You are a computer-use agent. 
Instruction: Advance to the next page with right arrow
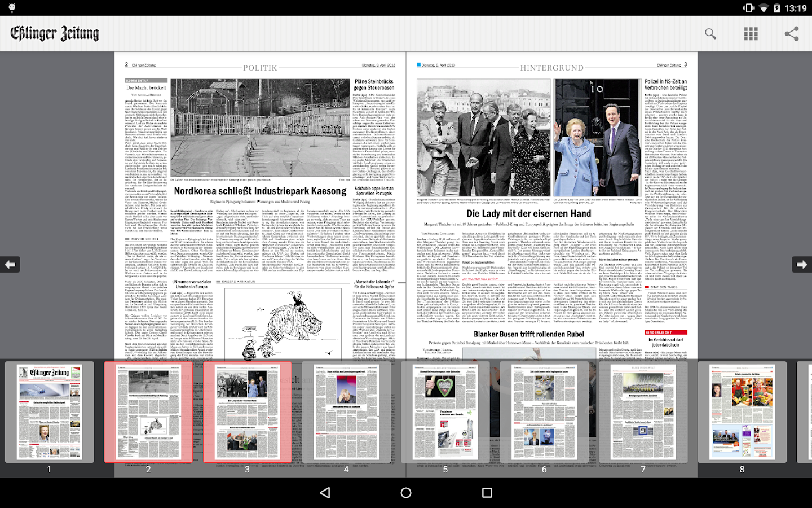point(802,264)
